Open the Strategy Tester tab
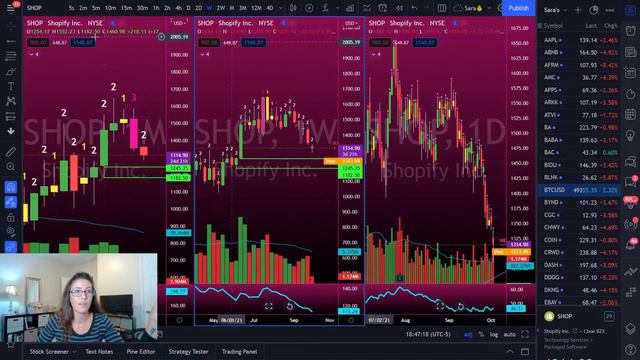The image size is (640, 360). click(x=188, y=351)
